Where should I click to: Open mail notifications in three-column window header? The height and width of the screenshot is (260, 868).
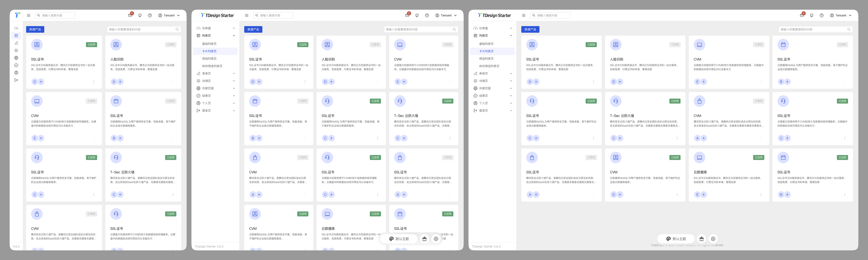click(407, 16)
